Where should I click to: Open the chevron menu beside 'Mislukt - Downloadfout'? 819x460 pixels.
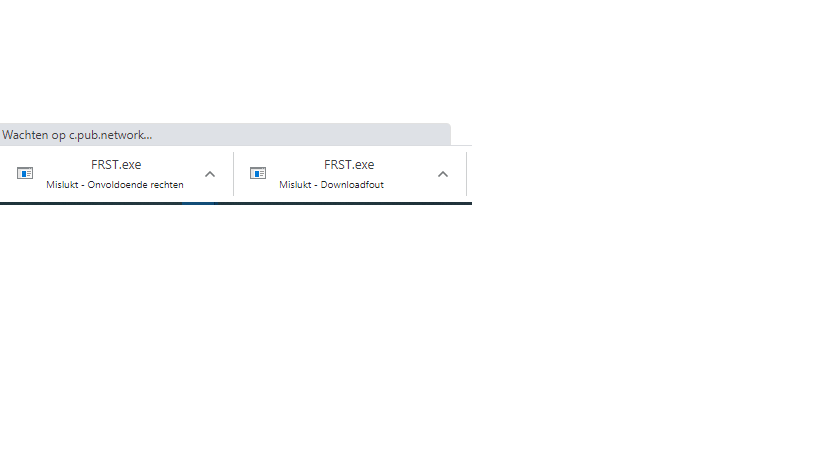click(x=443, y=174)
